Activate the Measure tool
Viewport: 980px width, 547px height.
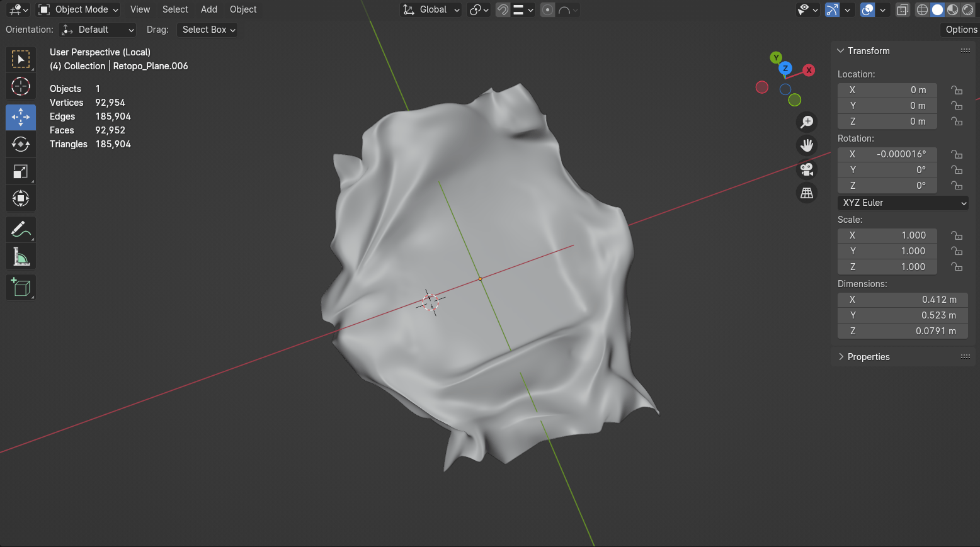coord(21,256)
